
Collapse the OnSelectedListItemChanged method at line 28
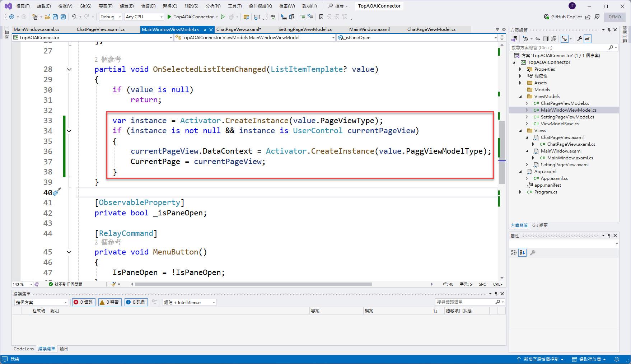click(x=69, y=69)
